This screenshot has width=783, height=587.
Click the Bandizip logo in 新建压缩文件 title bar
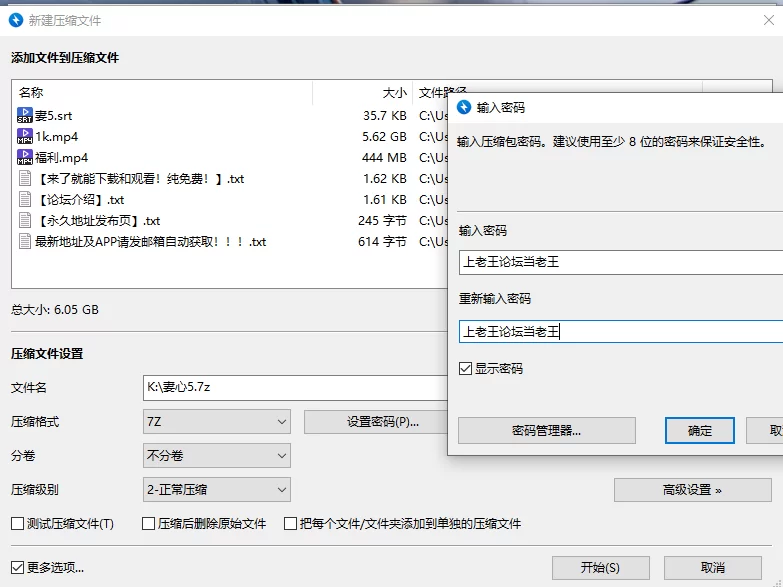tap(16, 20)
